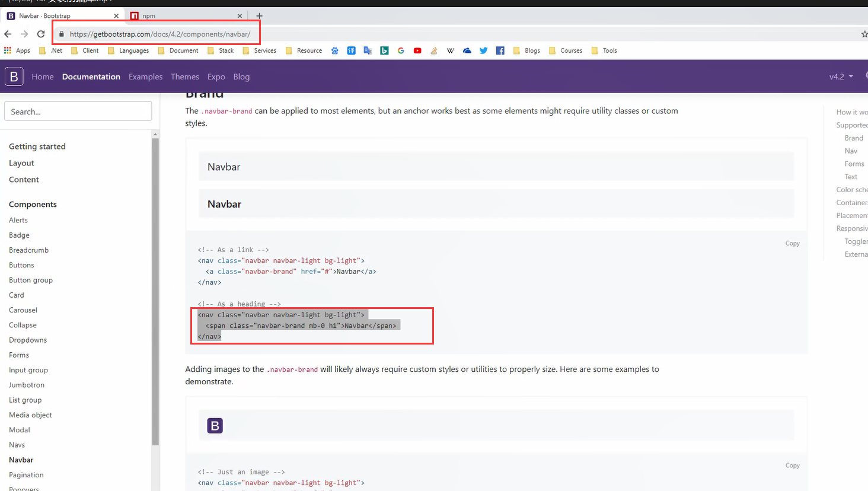
Task: Open the Google bookmark icon
Action: pyautogui.click(x=401, y=50)
